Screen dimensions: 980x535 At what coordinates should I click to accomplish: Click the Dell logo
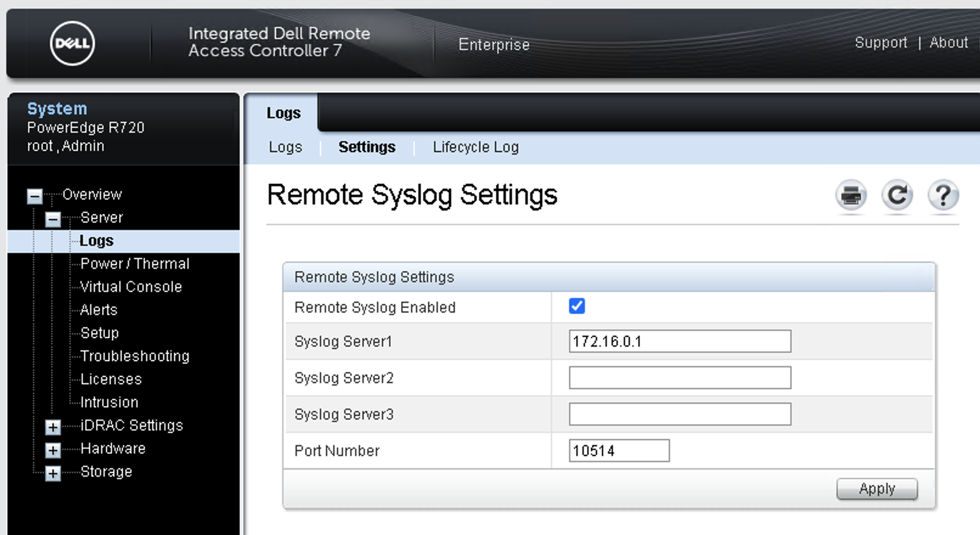72,43
